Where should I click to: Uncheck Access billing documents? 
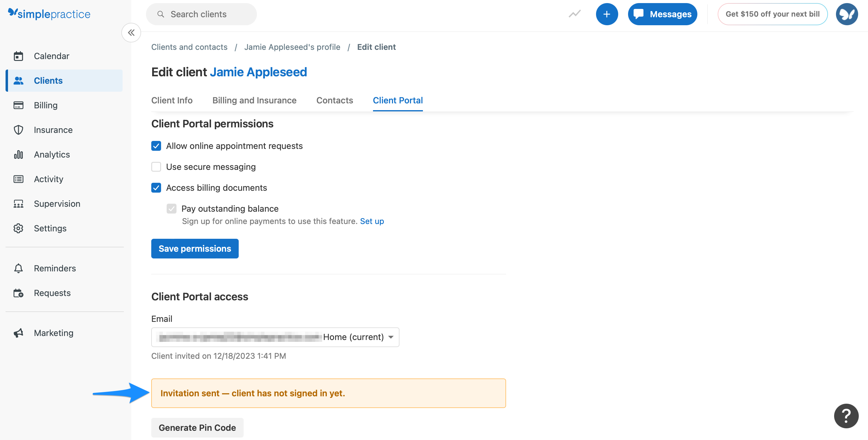click(156, 188)
